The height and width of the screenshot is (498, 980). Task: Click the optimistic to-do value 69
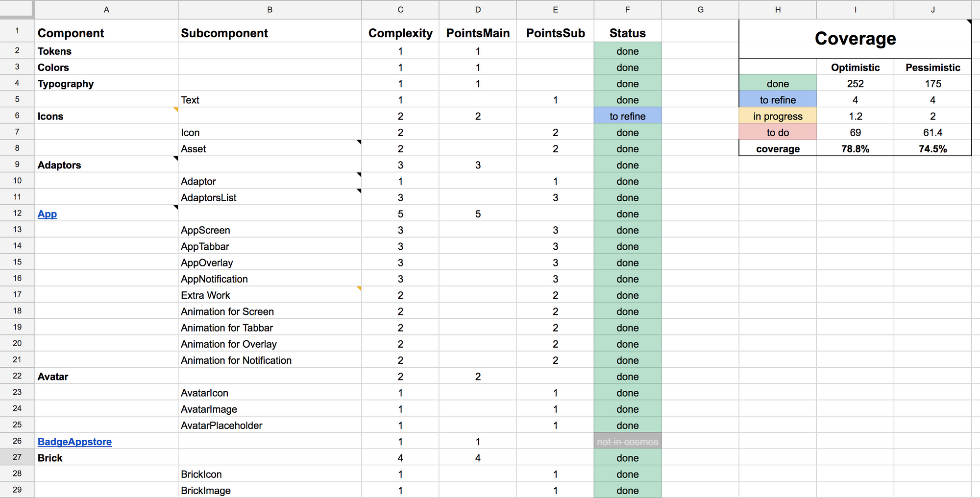point(855,132)
